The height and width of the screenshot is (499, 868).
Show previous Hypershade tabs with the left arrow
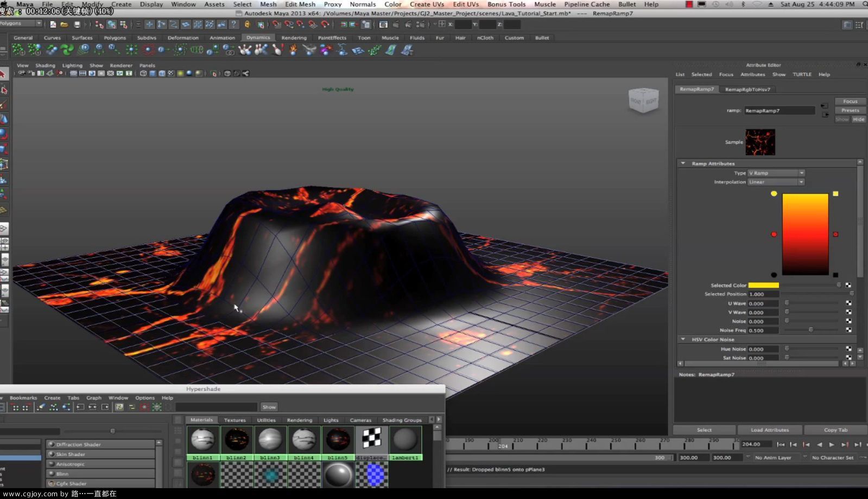tap(432, 420)
